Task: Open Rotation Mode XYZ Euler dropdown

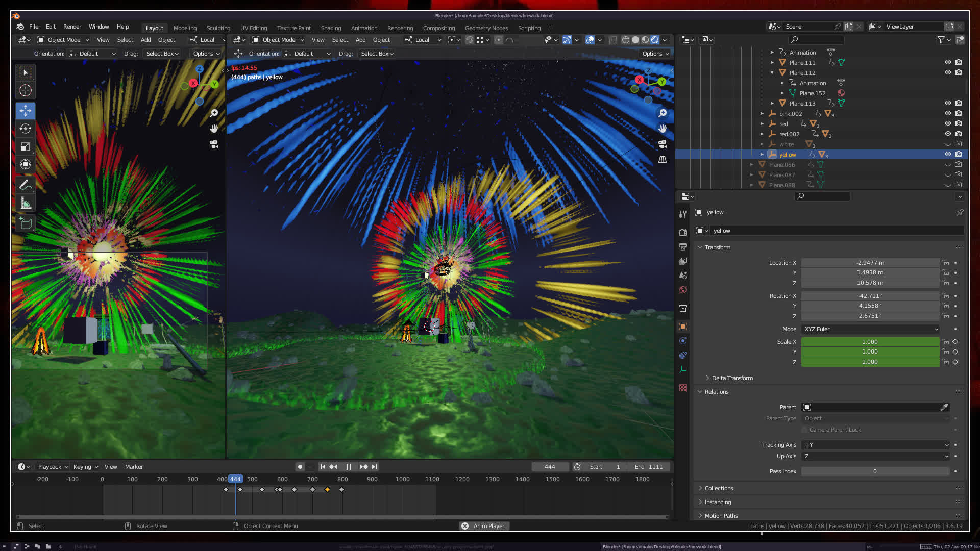Action: (x=870, y=329)
